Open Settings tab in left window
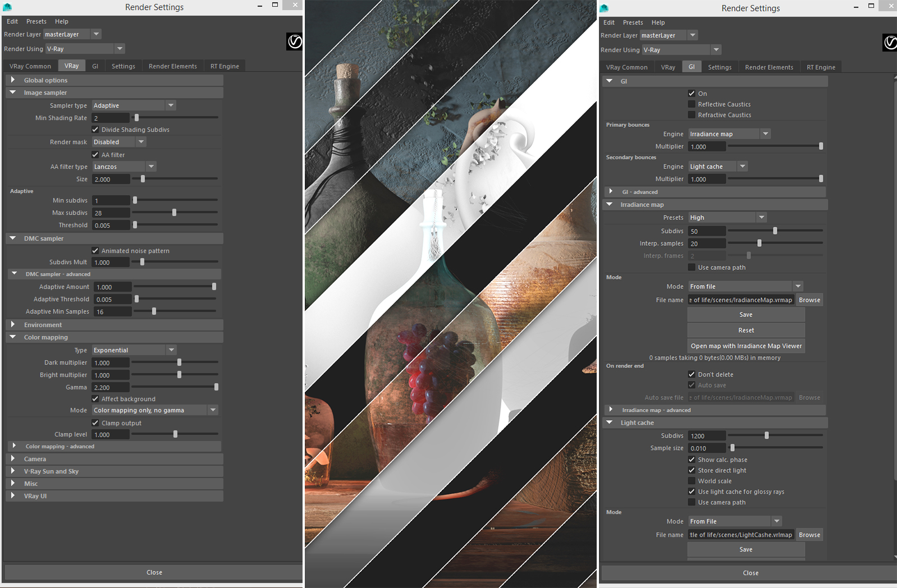Viewport: 897px width, 588px height. [123, 66]
